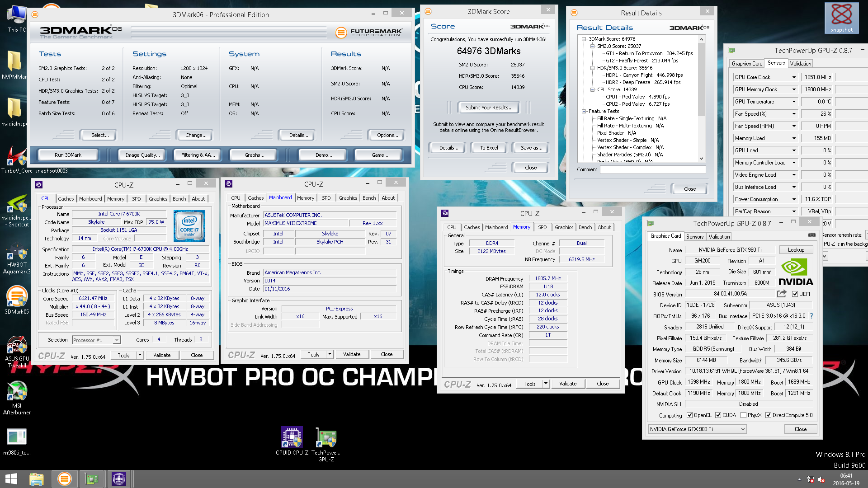Toggle the UEFI checkbox in GPU-Z

(795, 294)
